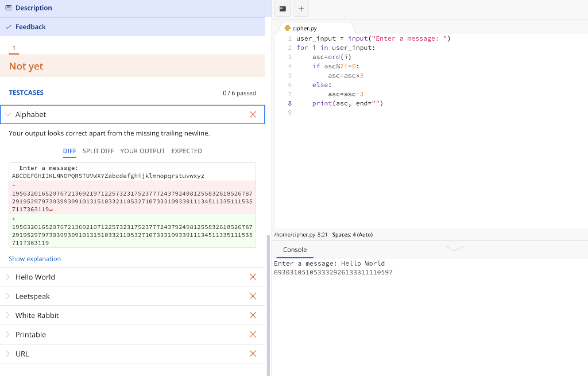This screenshot has width=588, height=376.
Task: Click the red X beside Printable
Action: pos(253,334)
